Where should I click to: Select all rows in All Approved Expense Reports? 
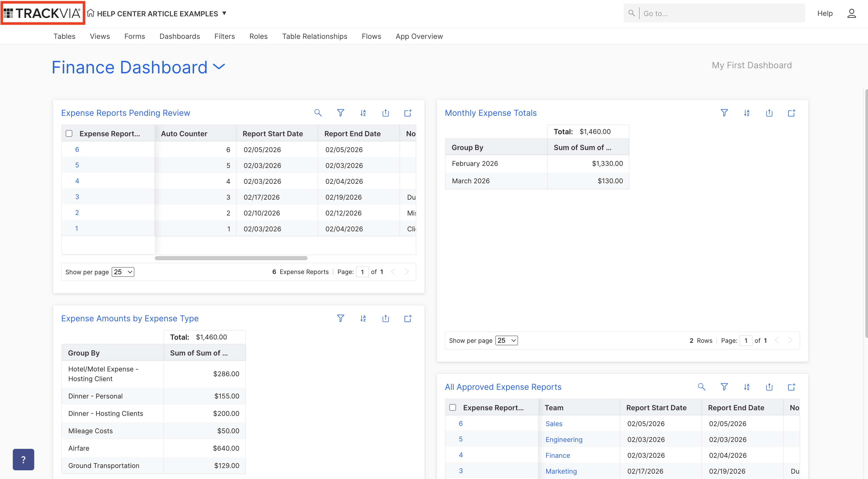(x=453, y=407)
